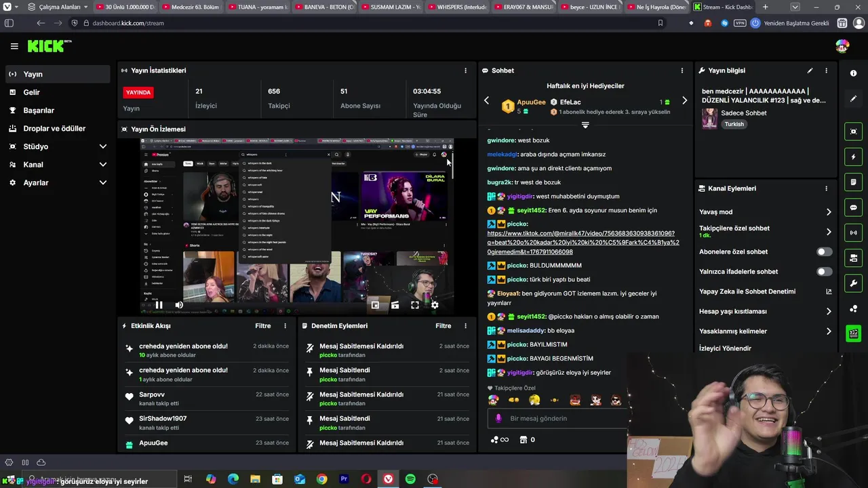Click the green broadcast signal toolbar icon
Image resolution: width=868 pixels, height=488 pixels.
click(x=853, y=232)
